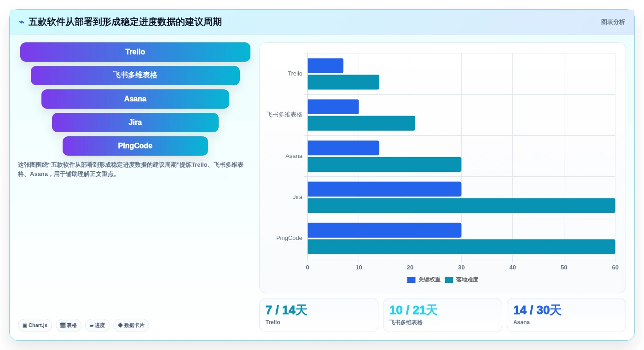The height and width of the screenshot is (350, 644).
Task: Toggle the 关键权重 legend item
Action: 424,280
